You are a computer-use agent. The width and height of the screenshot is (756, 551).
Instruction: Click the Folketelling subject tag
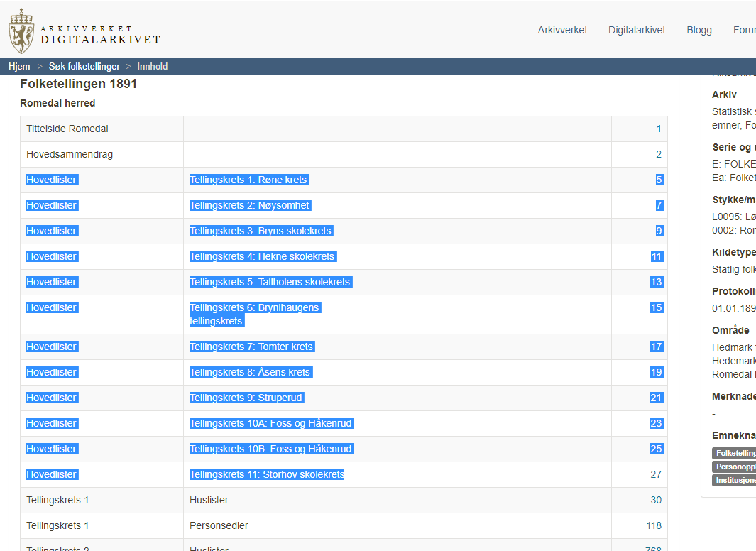[735, 453]
